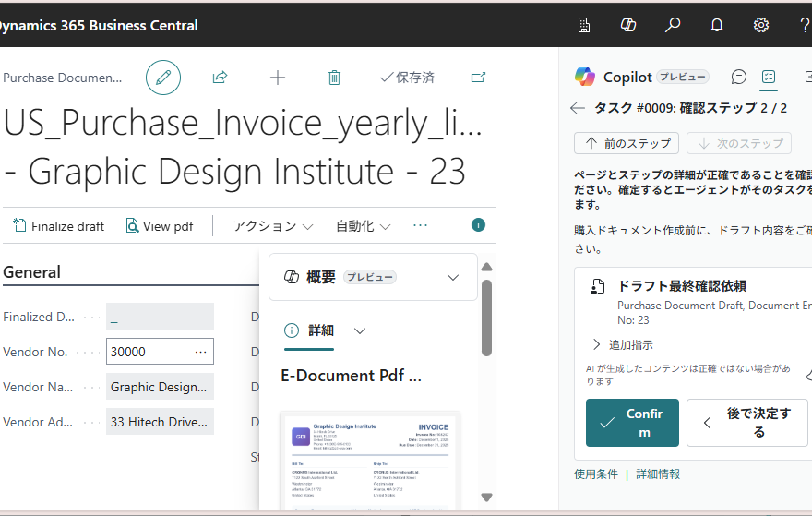
Task: Open the 自動化 menu
Action: pyautogui.click(x=363, y=226)
